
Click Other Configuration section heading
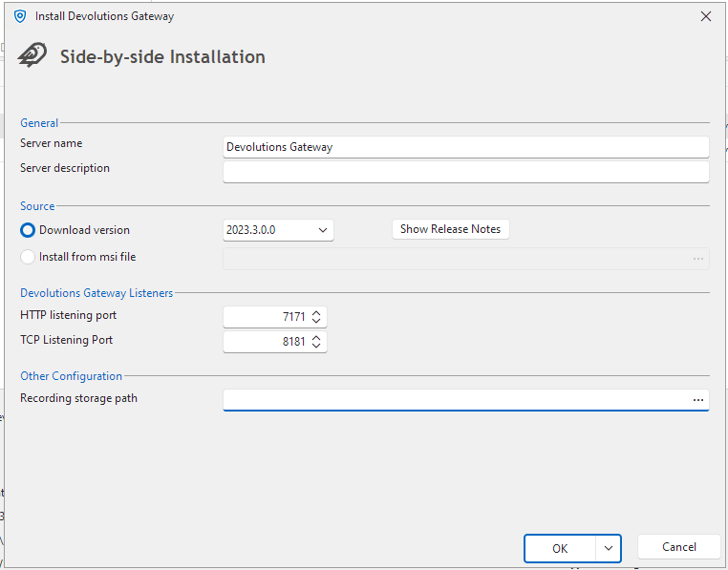71,376
